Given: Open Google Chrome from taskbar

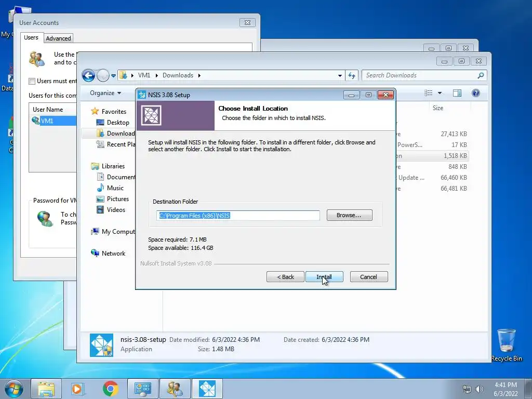Looking at the screenshot, I should pyautogui.click(x=110, y=389).
